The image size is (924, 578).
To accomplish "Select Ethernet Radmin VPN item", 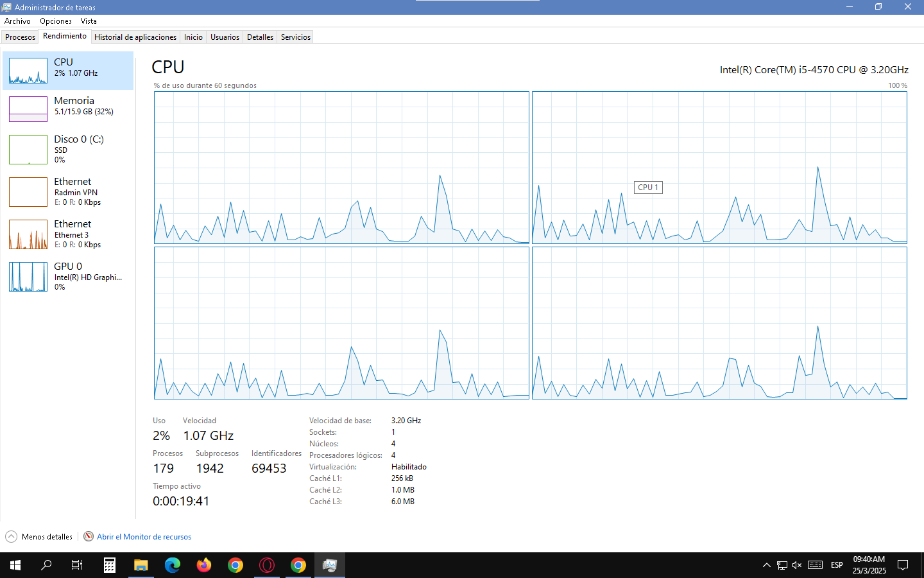I will pyautogui.click(x=68, y=191).
